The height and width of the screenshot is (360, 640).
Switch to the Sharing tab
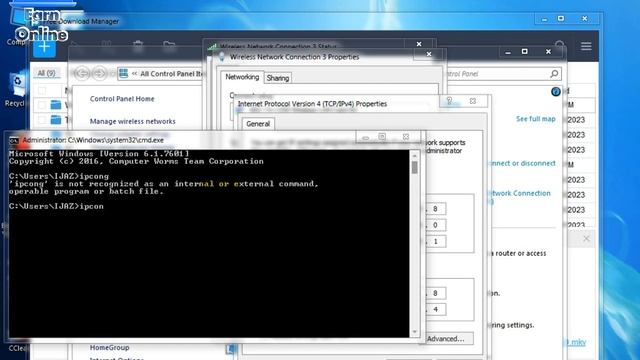coord(278,78)
